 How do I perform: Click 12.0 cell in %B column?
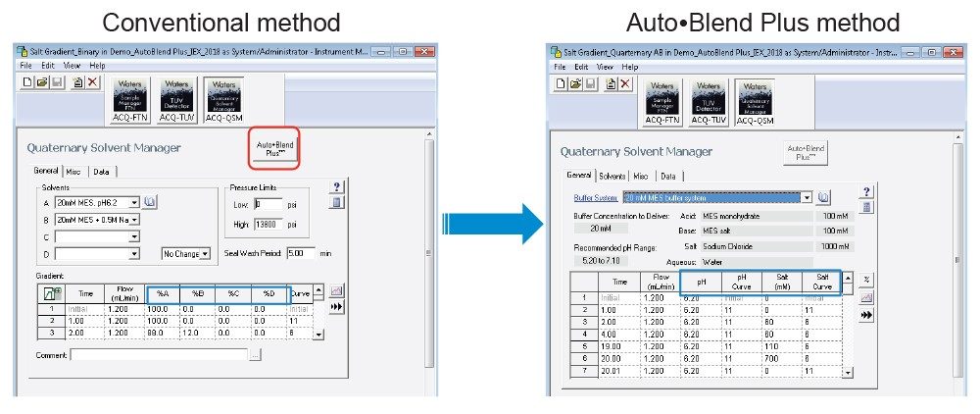[198, 332]
